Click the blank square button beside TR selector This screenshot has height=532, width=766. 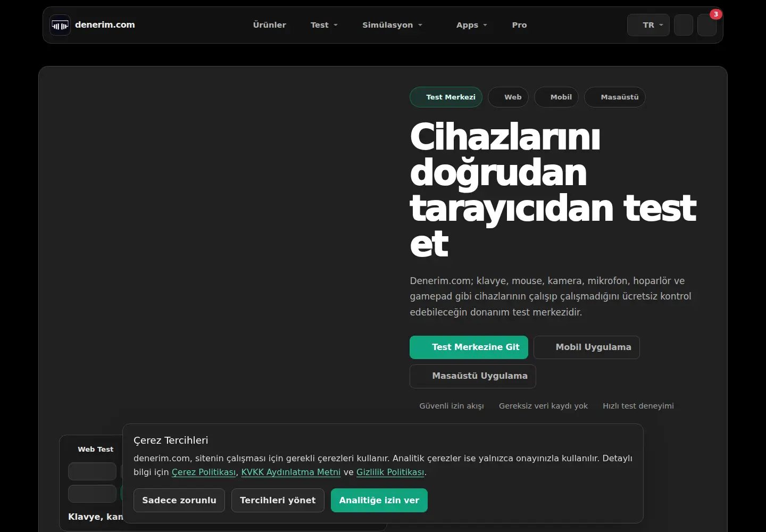click(x=684, y=25)
